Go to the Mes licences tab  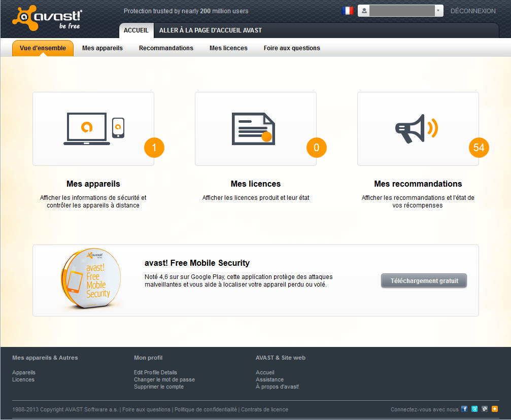point(228,48)
